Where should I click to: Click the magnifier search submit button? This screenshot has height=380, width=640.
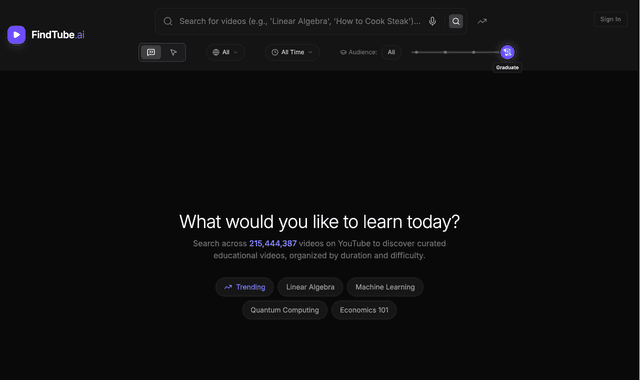(456, 21)
